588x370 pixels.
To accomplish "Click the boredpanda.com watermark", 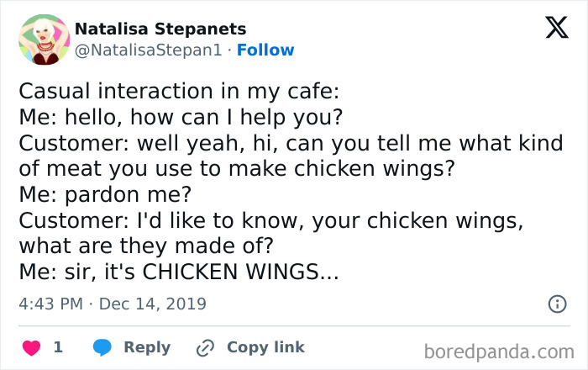I will pos(498,350).
